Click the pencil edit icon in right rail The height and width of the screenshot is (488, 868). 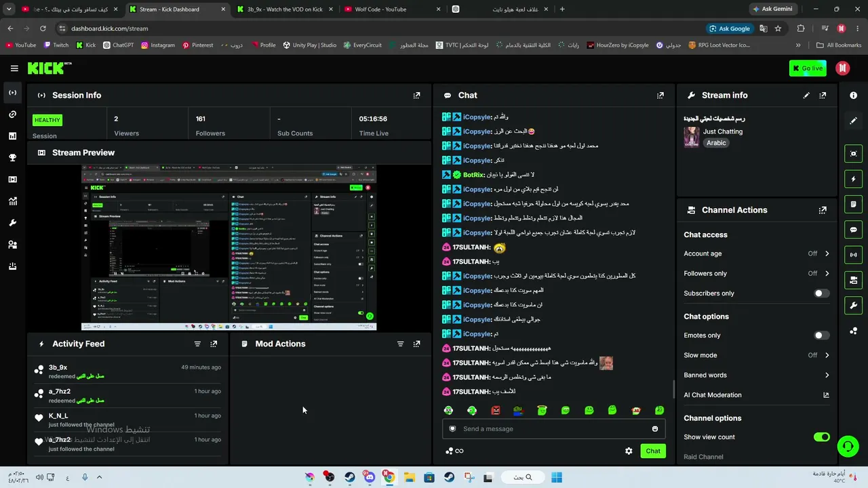(854, 121)
